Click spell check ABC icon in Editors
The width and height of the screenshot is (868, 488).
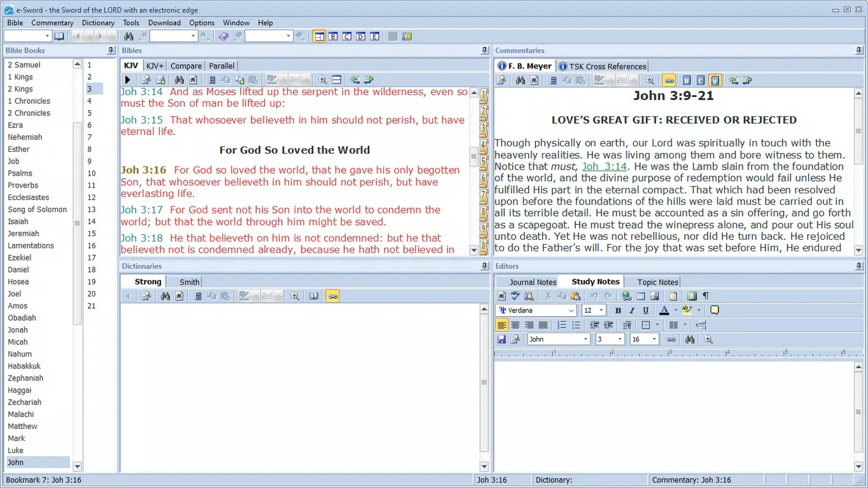click(515, 296)
